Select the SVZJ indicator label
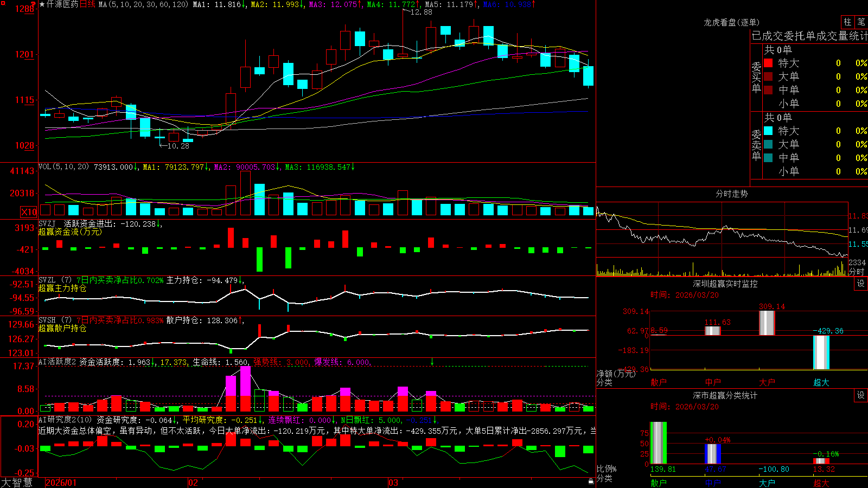This screenshot has width=868, height=488. tap(47, 223)
